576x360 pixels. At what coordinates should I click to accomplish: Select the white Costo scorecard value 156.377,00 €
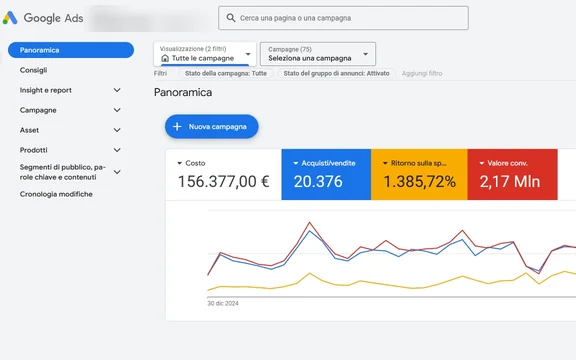point(224,181)
